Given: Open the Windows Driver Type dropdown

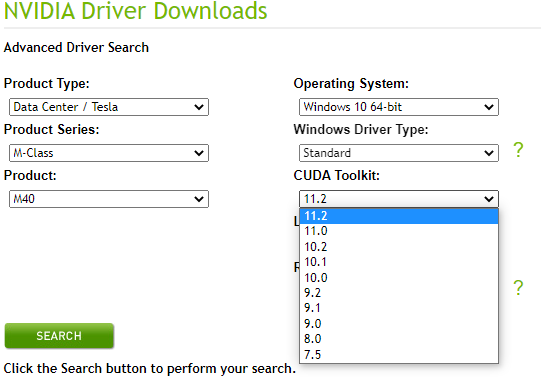Looking at the screenshot, I should (399, 153).
